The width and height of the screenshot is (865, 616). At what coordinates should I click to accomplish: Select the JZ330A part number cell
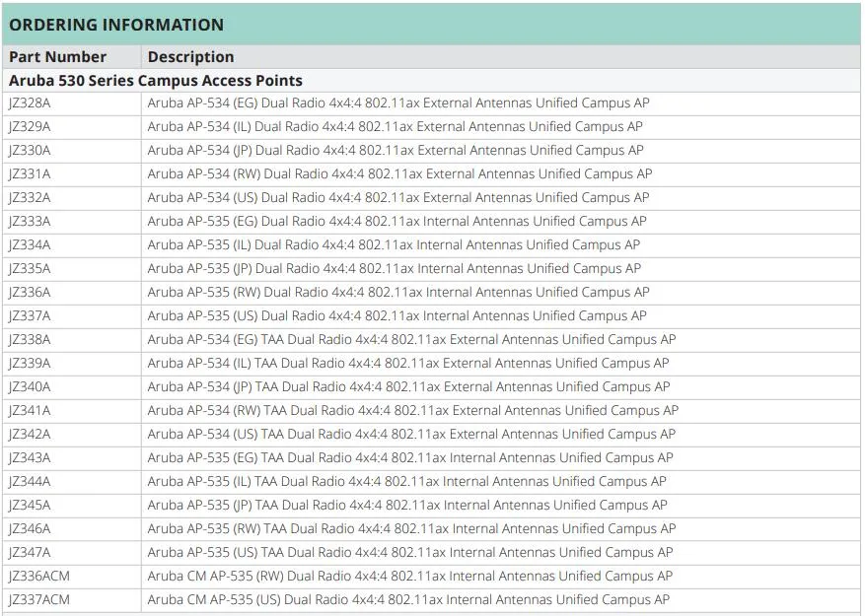point(30,151)
